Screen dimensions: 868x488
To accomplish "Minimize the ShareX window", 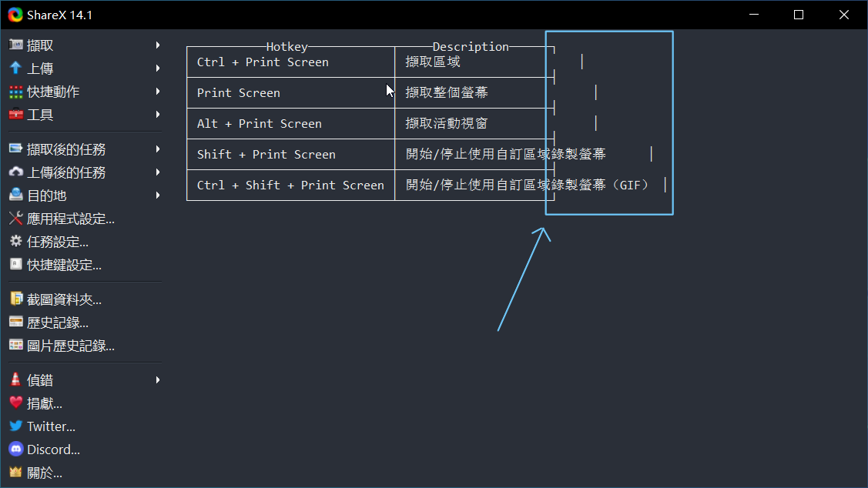I will point(754,15).
